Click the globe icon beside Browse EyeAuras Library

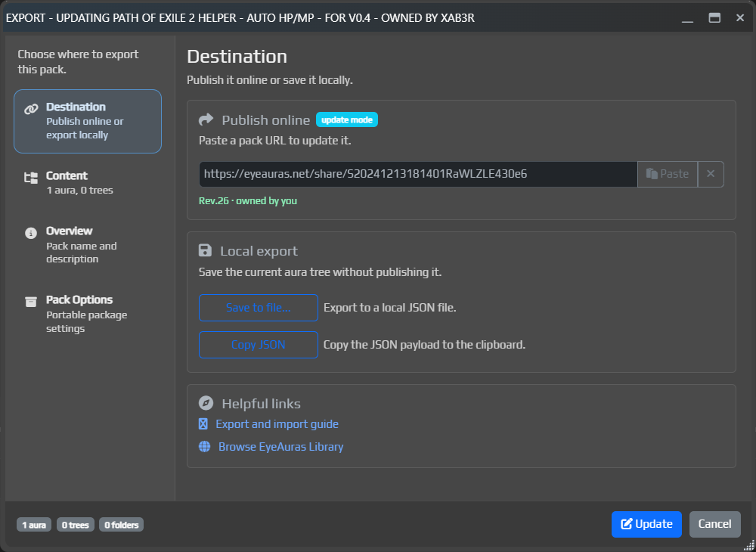204,446
